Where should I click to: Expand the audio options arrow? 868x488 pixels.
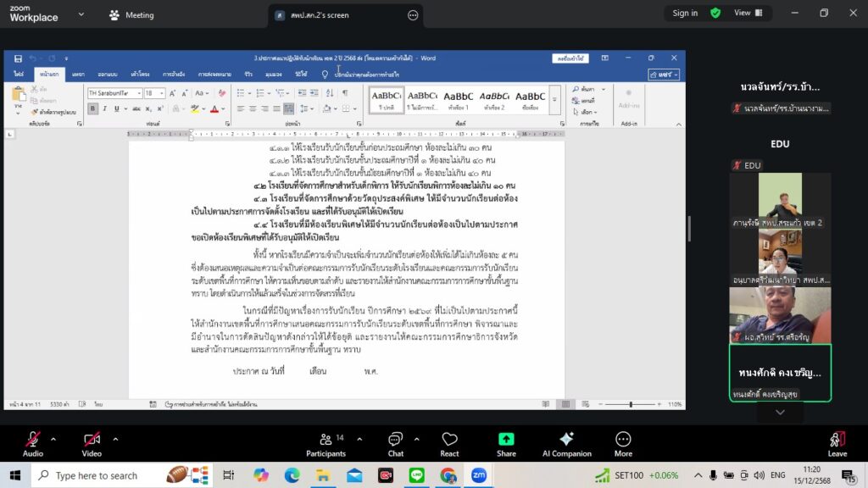(x=53, y=439)
